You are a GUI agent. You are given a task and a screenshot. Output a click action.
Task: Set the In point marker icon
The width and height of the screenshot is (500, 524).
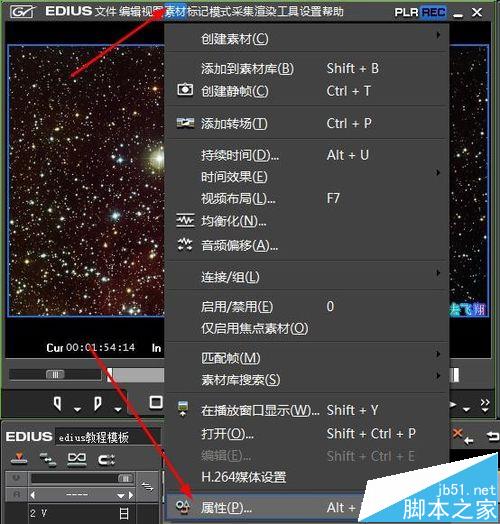coord(57,404)
